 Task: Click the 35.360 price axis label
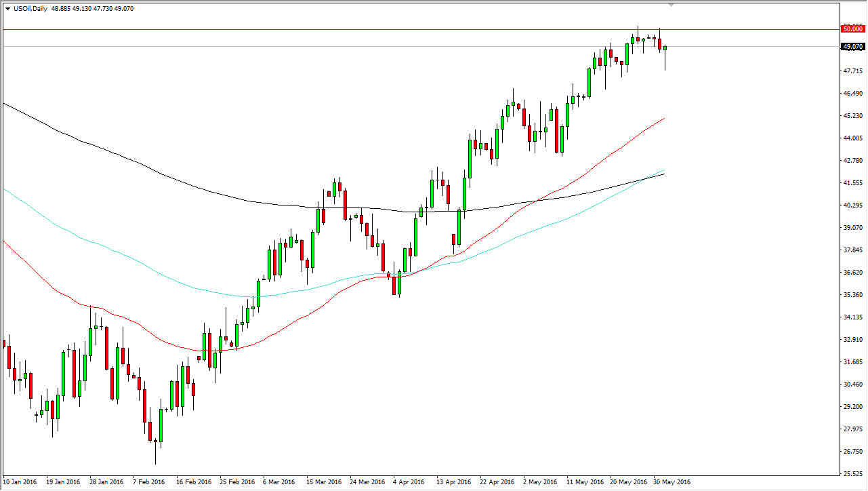(x=852, y=294)
